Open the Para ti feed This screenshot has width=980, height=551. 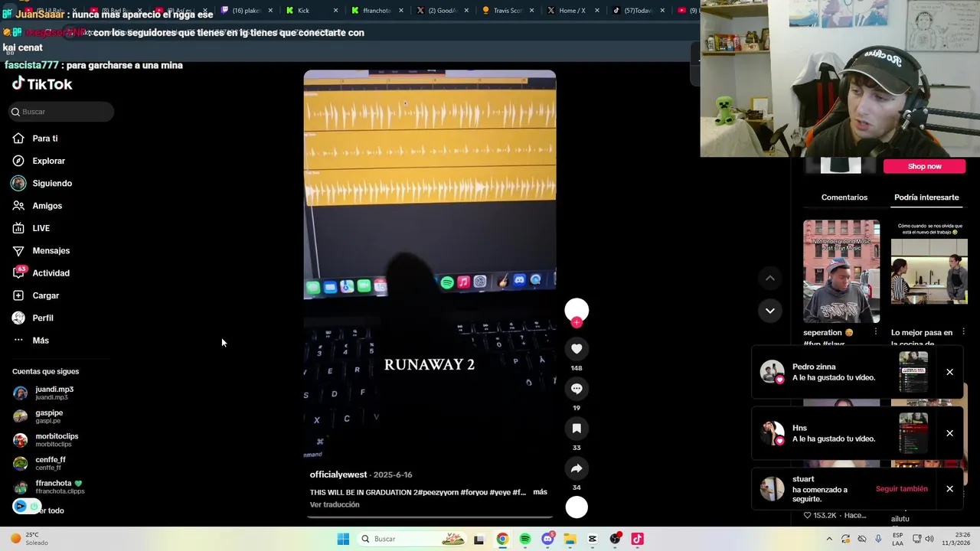pos(35,139)
